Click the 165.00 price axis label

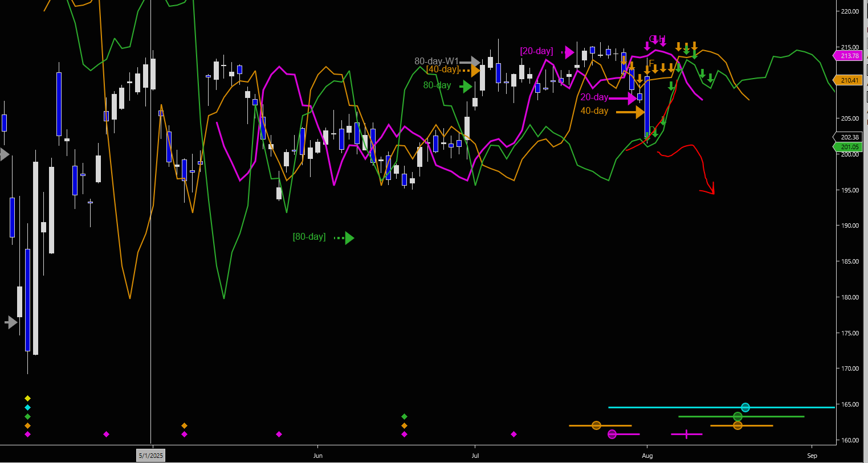[850, 404]
